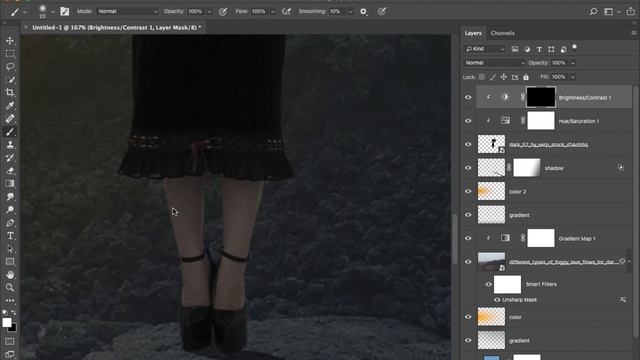The image size is (640, 360).
Task: Select the Lasso tool
Action: tap(10, 67)
